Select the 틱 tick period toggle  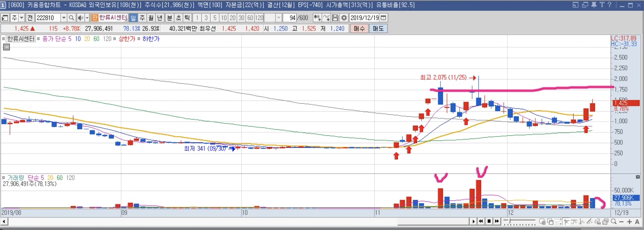click(187, 18)
